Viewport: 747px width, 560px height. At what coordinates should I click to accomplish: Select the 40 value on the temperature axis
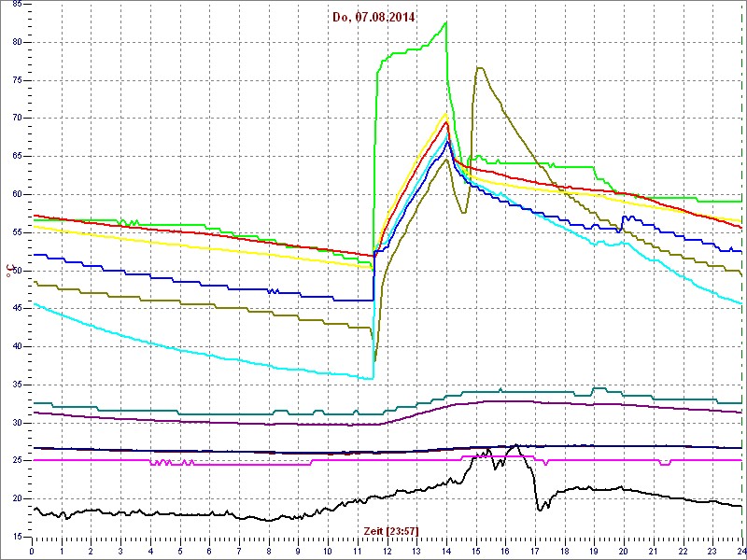pyautogui.click(x=15, y=346)
